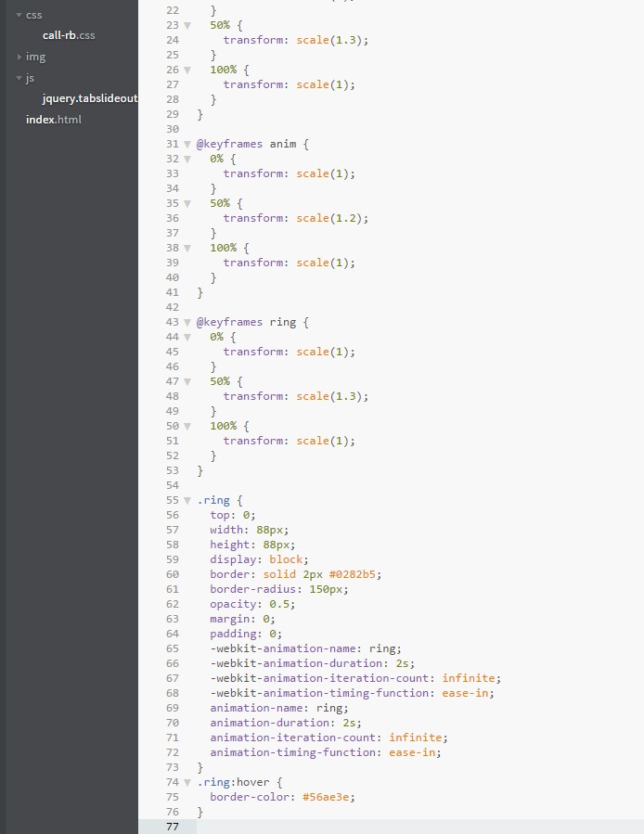Click 'animation-duration: 2s' on line 70
Image resolution: width=644 pixels, height=834 pixels.
[283, 723]
